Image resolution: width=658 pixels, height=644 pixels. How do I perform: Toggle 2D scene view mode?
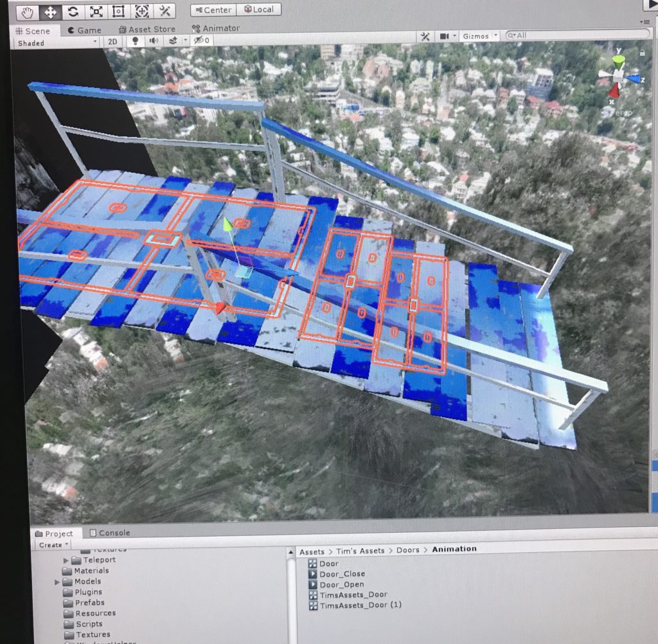tap(112, 42)
